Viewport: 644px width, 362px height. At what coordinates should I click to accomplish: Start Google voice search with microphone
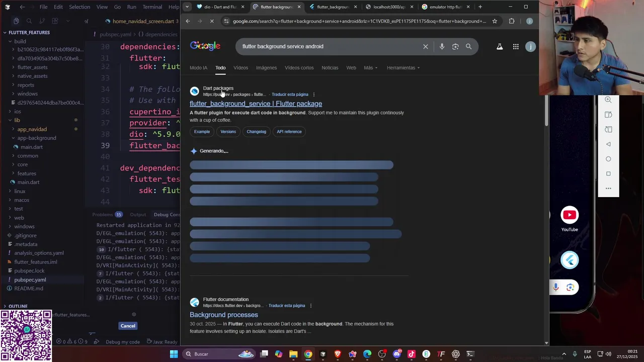coord(442,46)
